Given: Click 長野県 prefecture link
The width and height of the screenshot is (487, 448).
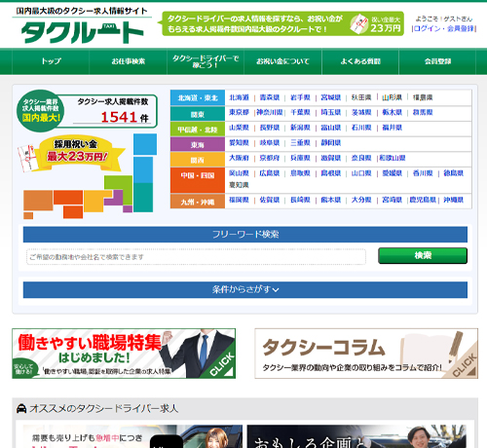Looking at the screenshot, I should coord(270,128).
